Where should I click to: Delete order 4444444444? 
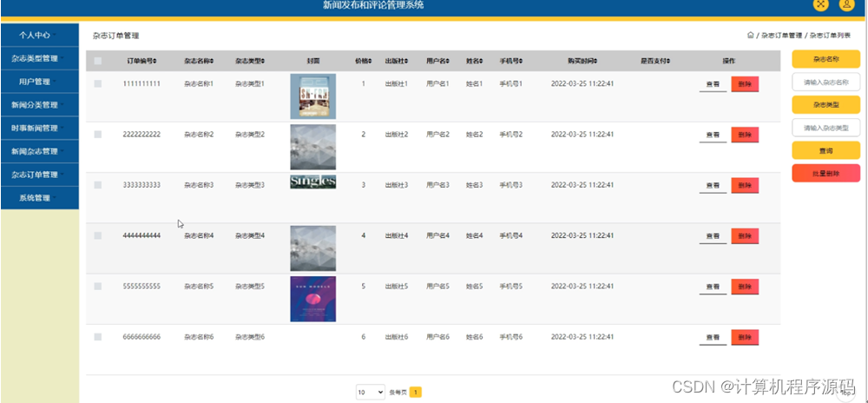pos(745,236)
